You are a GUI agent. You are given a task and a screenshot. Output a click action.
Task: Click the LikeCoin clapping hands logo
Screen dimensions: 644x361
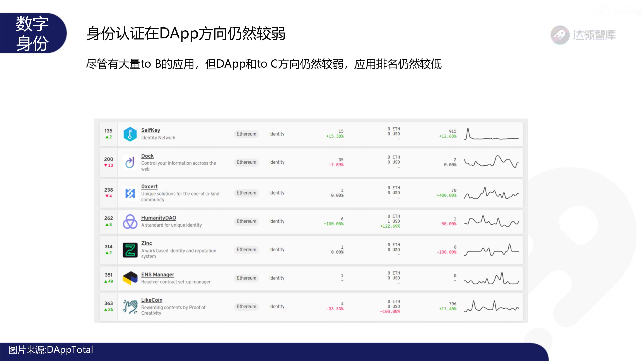coord(130,307)
